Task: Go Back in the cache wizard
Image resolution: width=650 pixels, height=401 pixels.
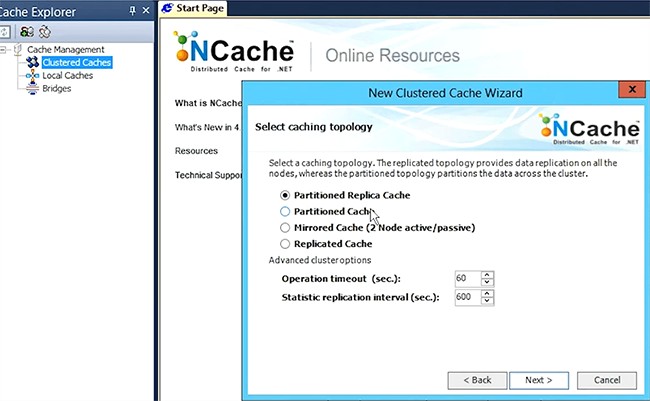Action: point(477,380)
